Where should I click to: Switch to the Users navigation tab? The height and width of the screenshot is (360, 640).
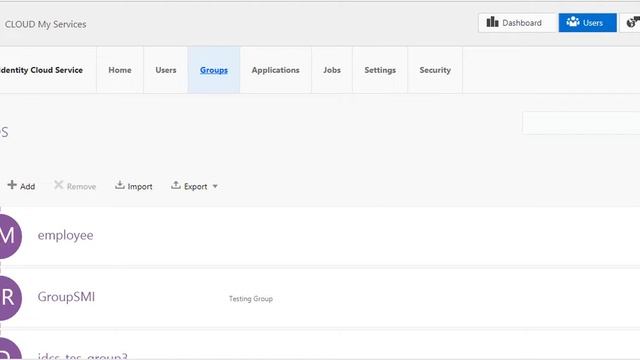coord(166,70)
